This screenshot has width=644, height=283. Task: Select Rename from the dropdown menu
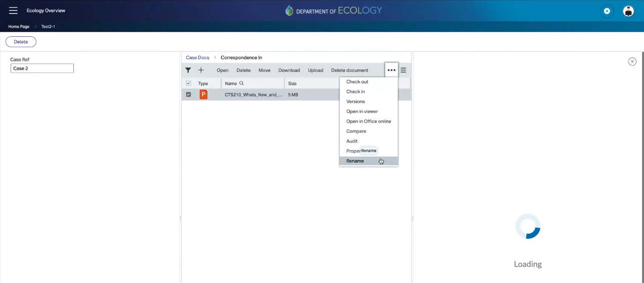pyautogui.click(x=355, y=161)
